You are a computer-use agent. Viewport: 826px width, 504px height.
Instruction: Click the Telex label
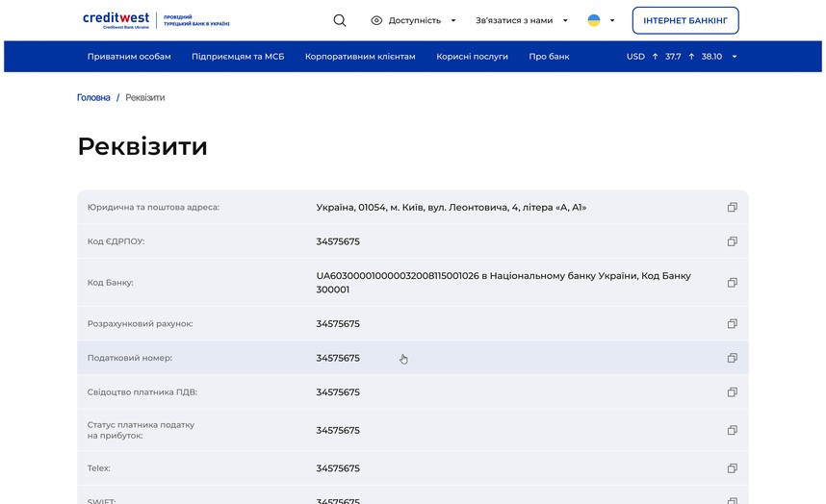pyautogui.click(x=99, y=468)
